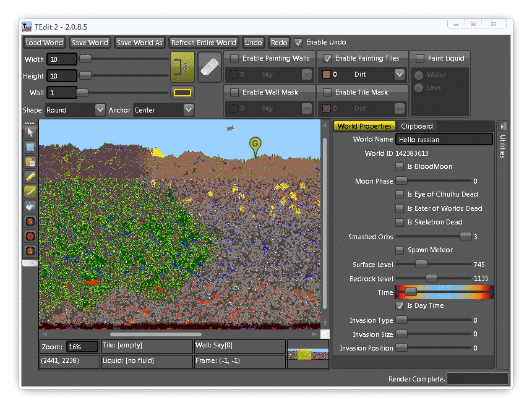Check Enable Tile Mask

[327, 92]
